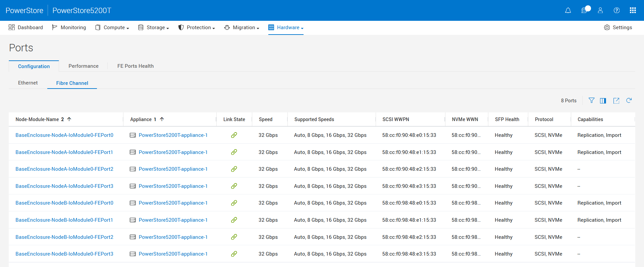
Task: Open BaseEnclosure-NodeA-IoModule0-FEPort2 link
Action: [64, 169]
